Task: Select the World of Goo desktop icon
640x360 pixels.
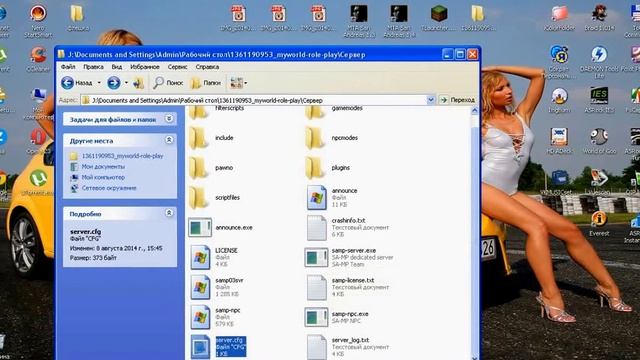Action: pyautogui.click(x=599, y=141)
